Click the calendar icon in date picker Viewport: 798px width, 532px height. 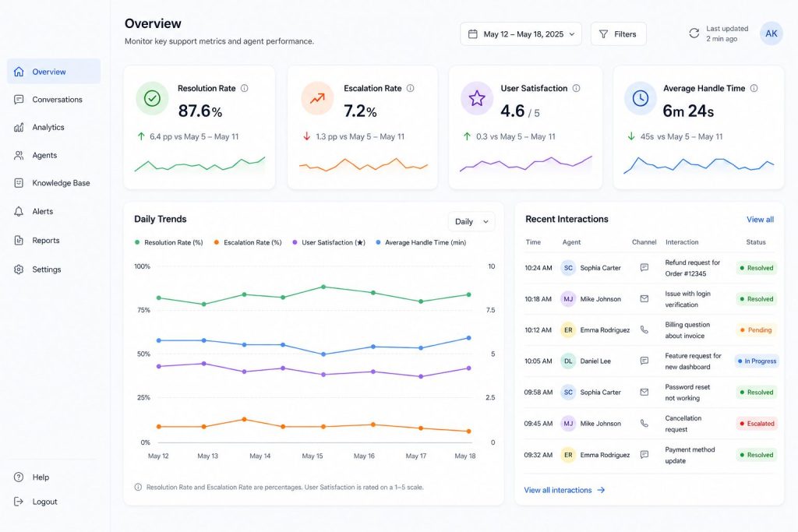(x=473, y=34)
